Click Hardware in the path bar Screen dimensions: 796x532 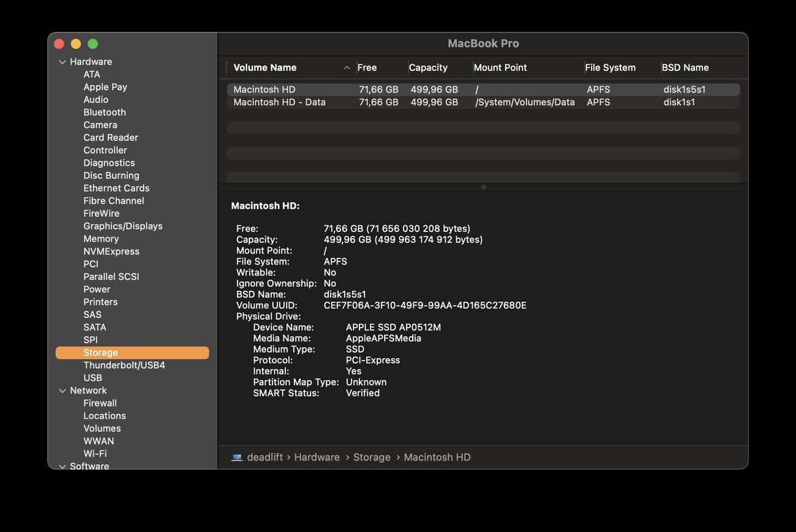(x=317, y=457)
